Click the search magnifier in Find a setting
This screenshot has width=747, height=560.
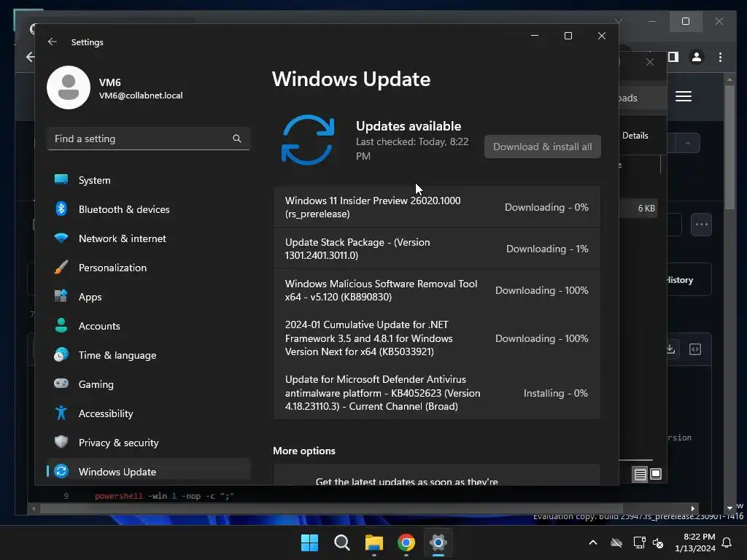pos(237,139)
